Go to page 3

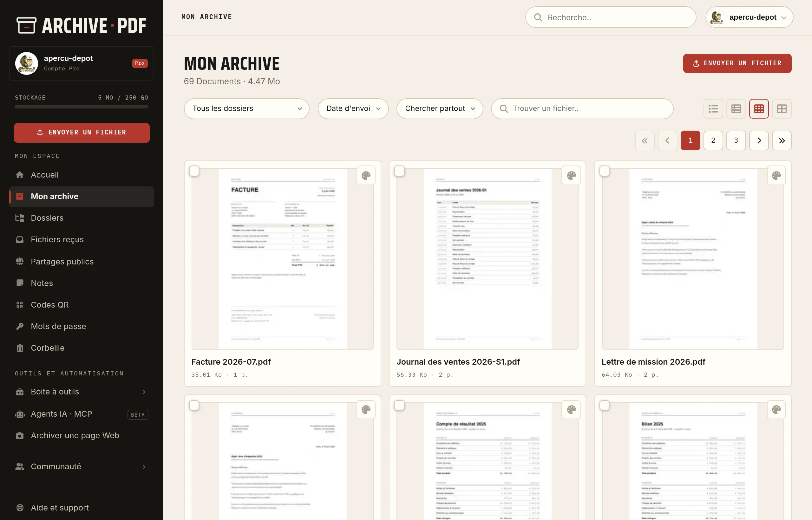click(736, 140)
